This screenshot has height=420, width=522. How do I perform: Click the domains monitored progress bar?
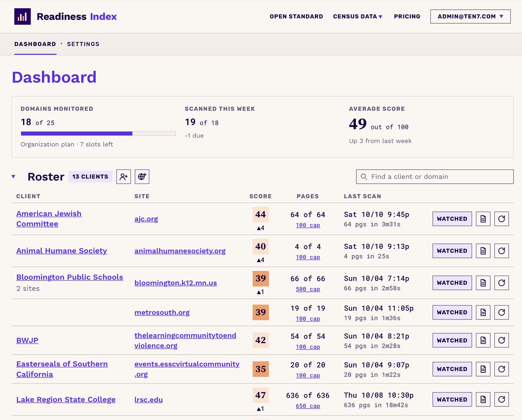98,134
